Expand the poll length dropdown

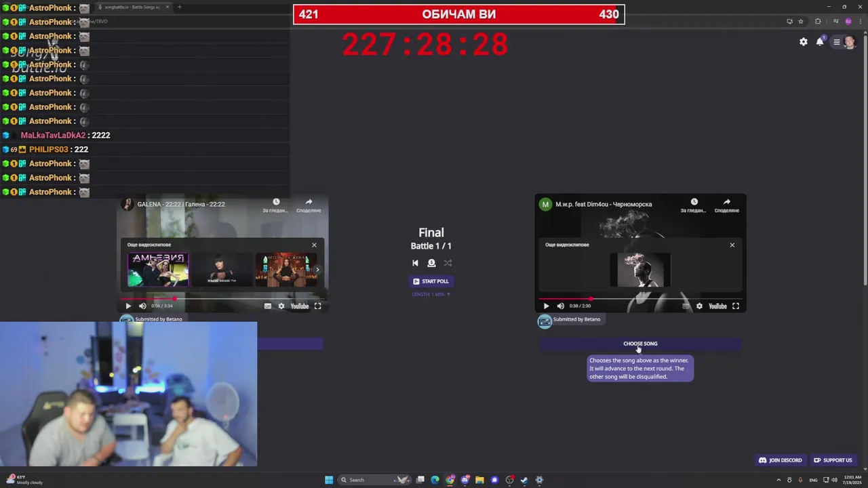(431, 294)
